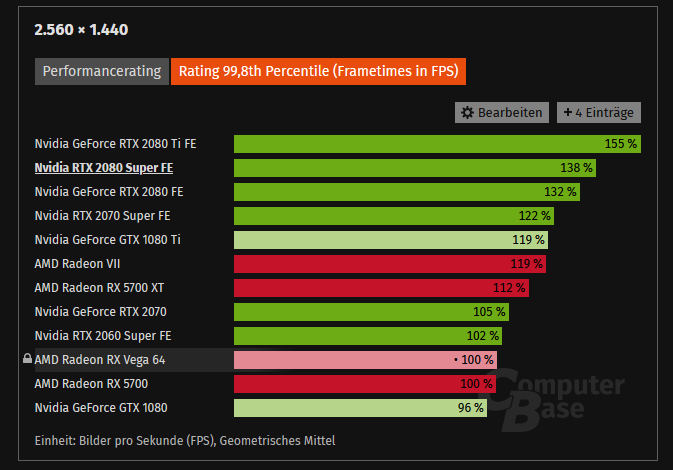Image resolution: width=673 pixels, height=470 pixels.
Task: Select the AMD Radeon VII label
Action: click(x=77, y=264)
